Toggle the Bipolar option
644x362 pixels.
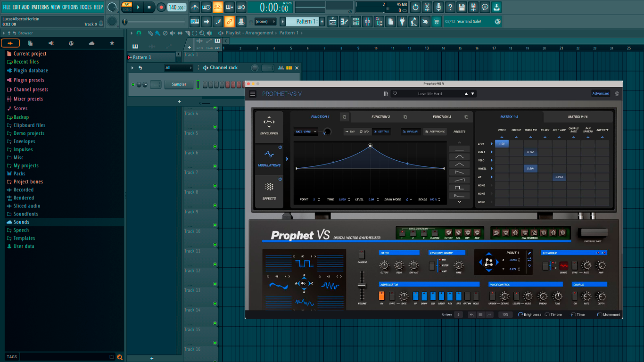click(411, 132)
